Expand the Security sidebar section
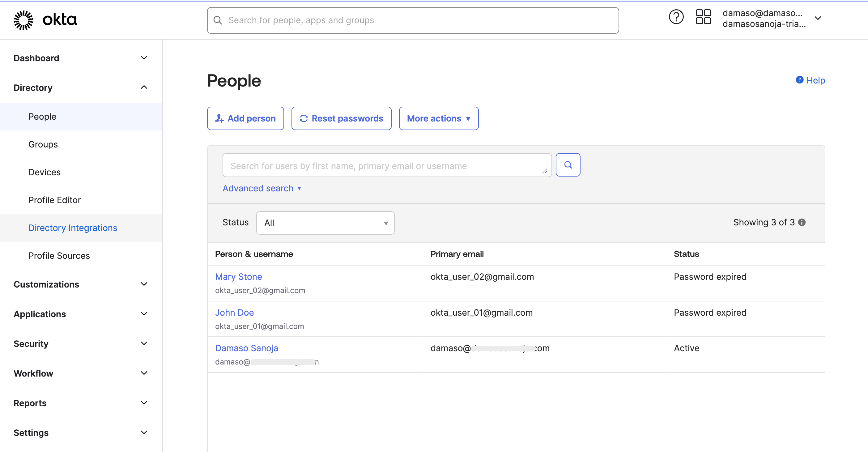The height and width of the screenshot is (452, 868). point(144,343)
